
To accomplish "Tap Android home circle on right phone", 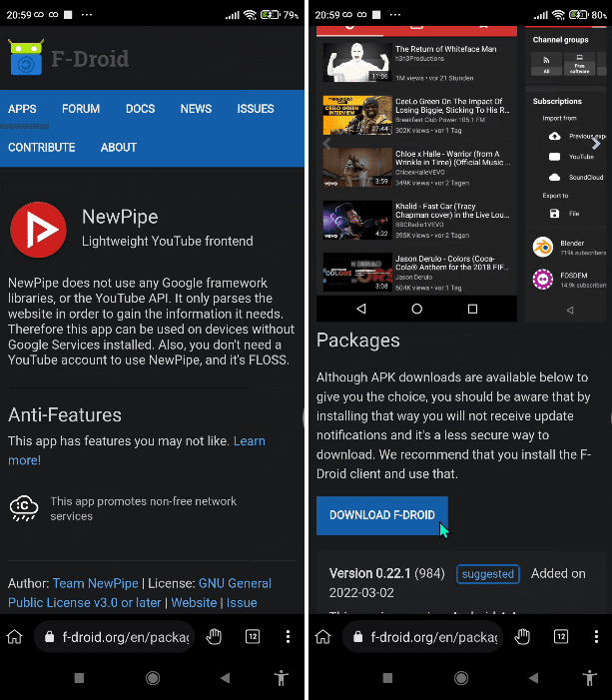I will click(x=461, y=678).
